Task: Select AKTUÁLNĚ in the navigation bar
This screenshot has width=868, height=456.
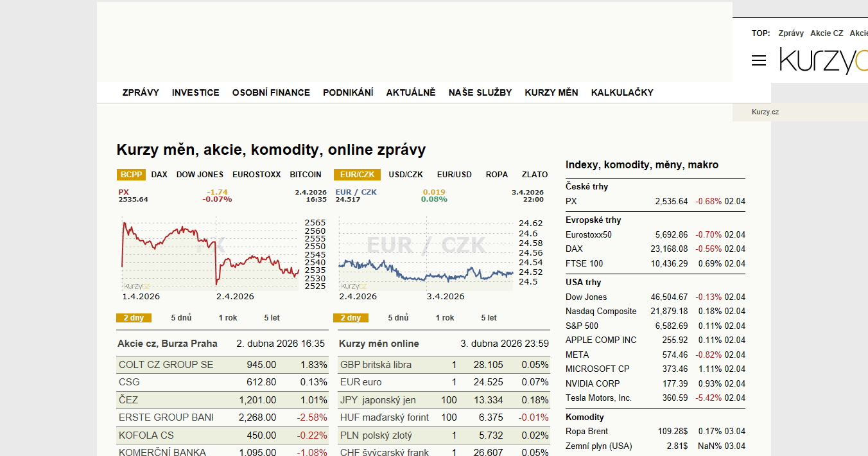Action: (x=411, y=92)
